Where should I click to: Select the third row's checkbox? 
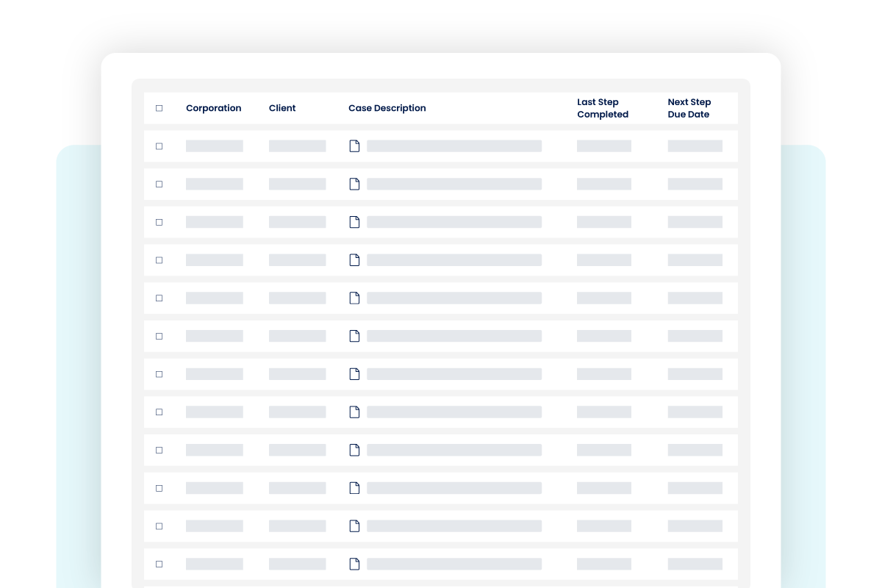[x=159, y=222]
